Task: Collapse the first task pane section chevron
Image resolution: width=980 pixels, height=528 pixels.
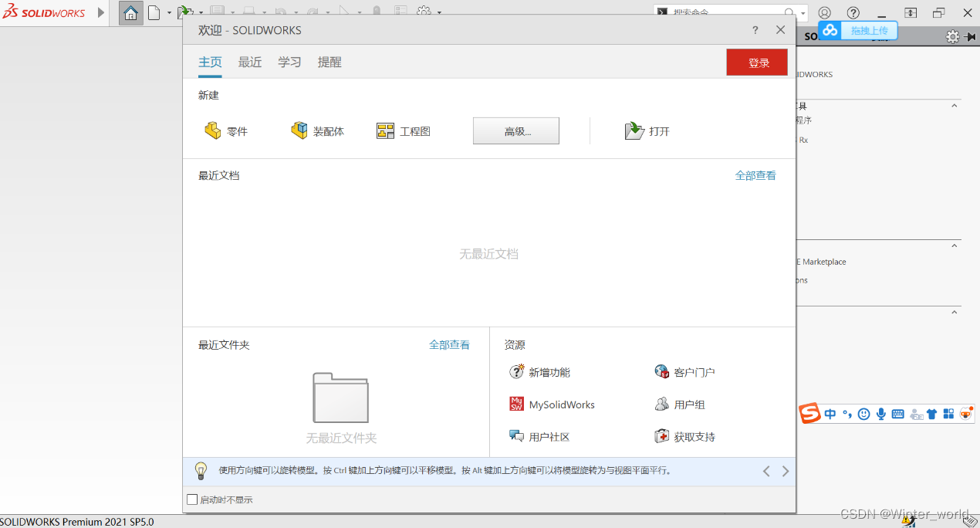Action: [955, 106]
